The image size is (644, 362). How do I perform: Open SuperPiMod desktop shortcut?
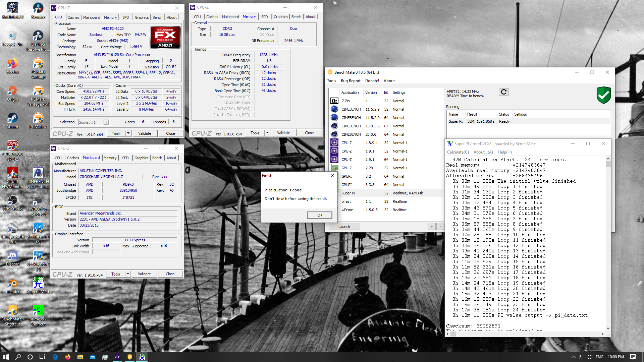click(x=38, y=285)
